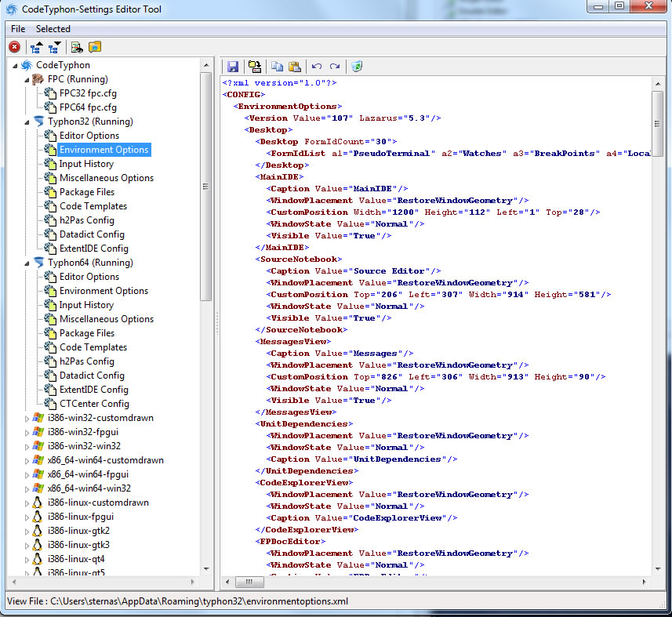The image size is (672, 617).
Task: Select Environment Options under Typhon32
Action: pos(104,150)
